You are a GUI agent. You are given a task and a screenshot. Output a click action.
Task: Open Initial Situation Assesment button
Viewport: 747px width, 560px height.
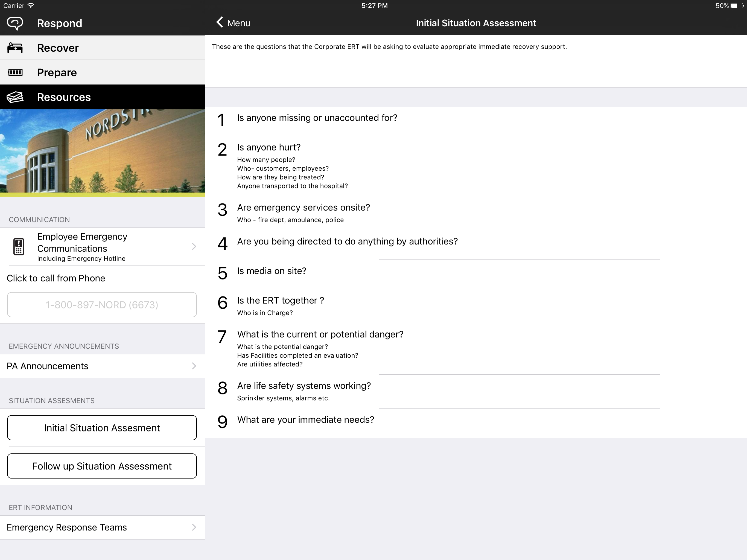(102, 428)
